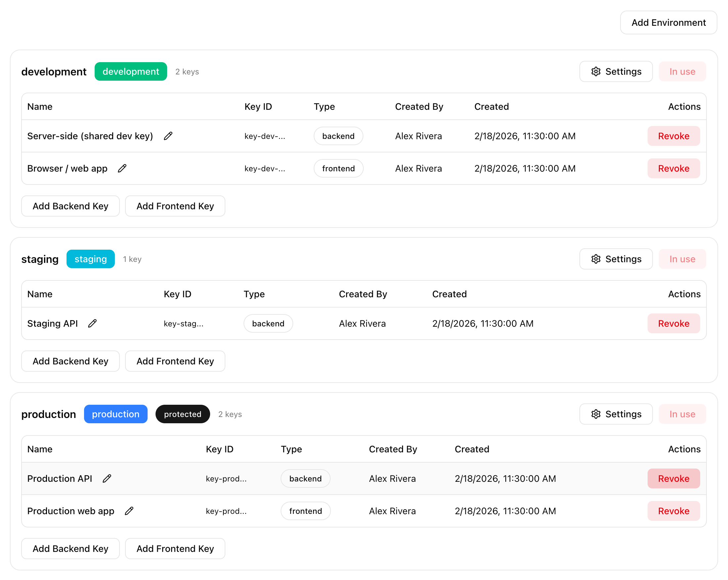Click the cyan staging badge

(90, 259)
